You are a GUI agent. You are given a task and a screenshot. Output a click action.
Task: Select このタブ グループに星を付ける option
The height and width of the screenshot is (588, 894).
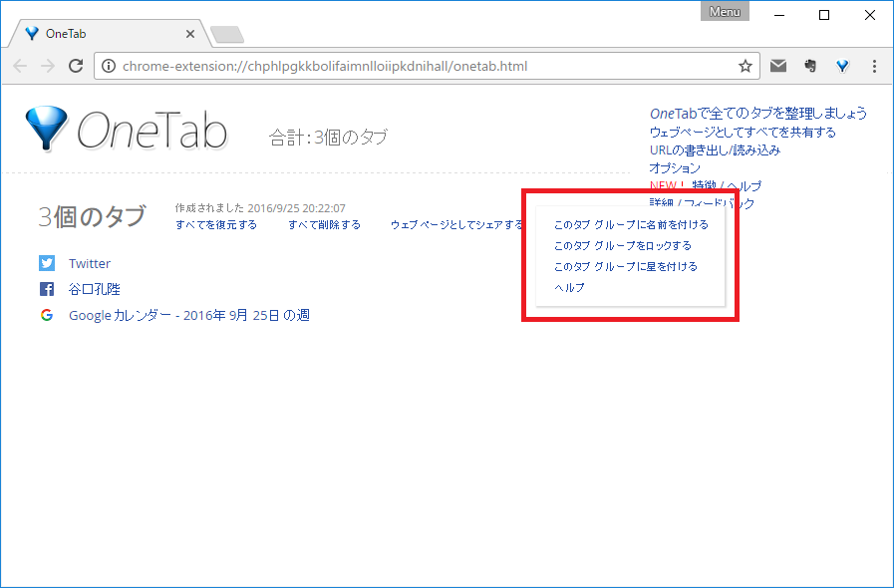(x=625, y=266)
